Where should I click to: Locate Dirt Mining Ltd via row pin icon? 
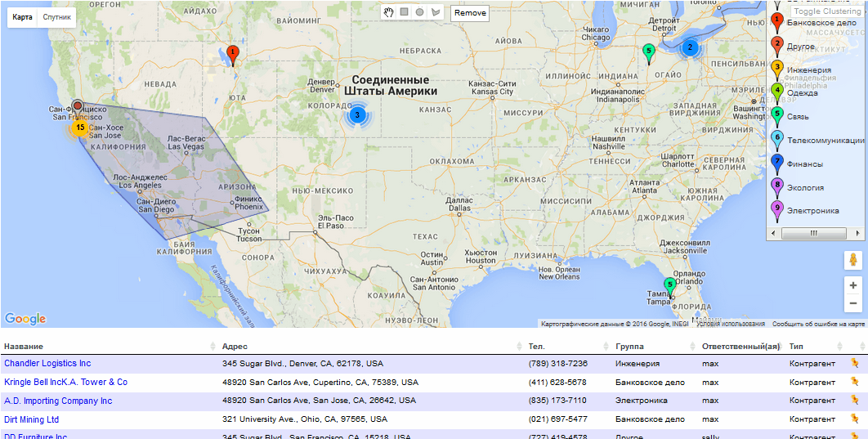pos(855,419)
